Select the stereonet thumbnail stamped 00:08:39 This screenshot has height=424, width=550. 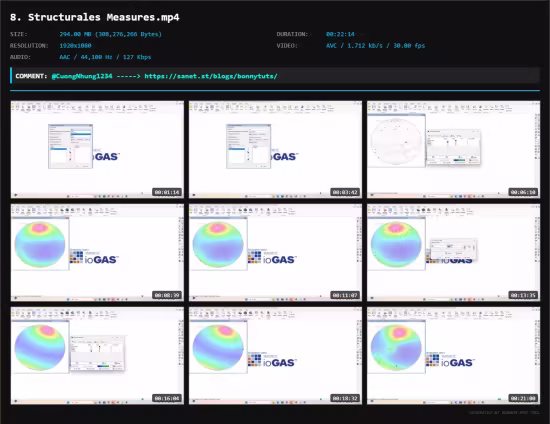pyautogui.click(x=97, y=253)
